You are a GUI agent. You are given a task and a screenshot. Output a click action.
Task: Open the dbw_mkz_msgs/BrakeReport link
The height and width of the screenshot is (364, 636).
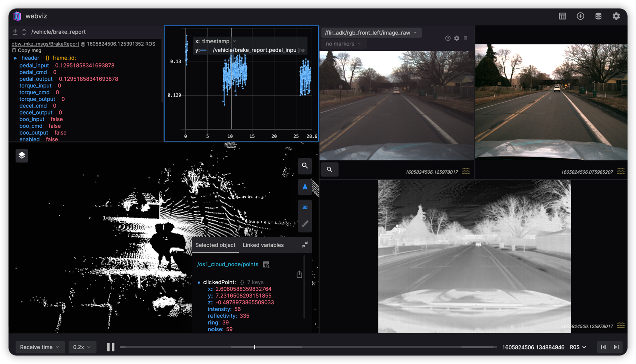click(x=45, y=44)
